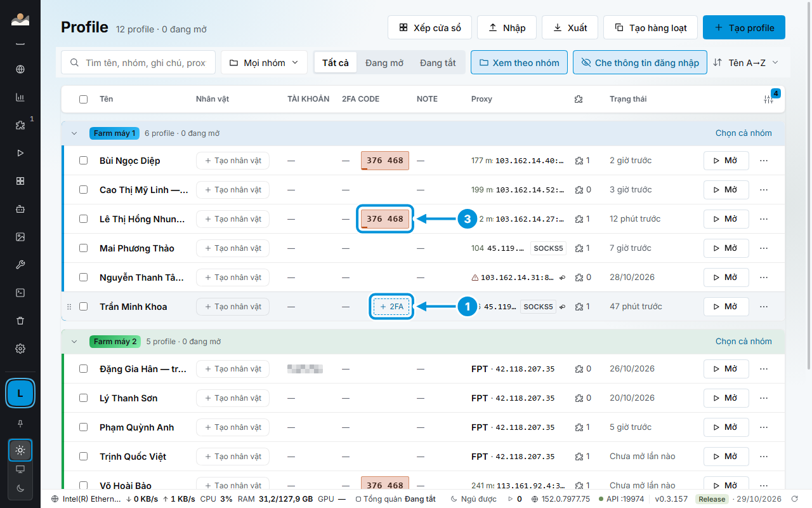Check the box for Bùi Ngọc Diệp
The height and width of the screenshot is (508, 812).
84,161
